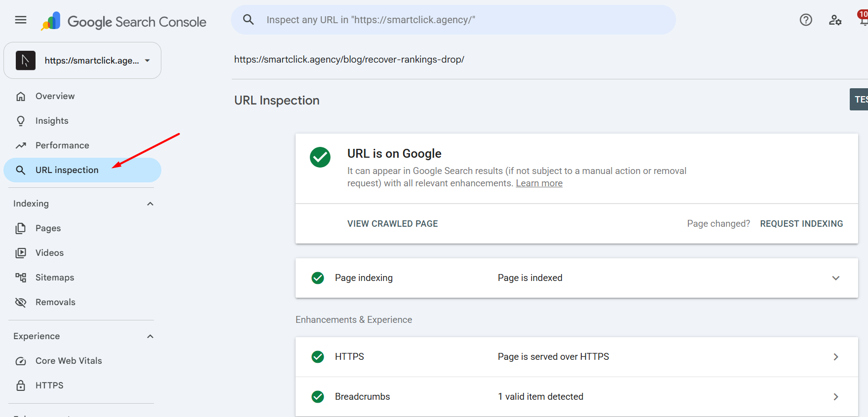Click Page is served over HTTPS text
The height and width of the screenshot is (417, 868).
(553, 357)
